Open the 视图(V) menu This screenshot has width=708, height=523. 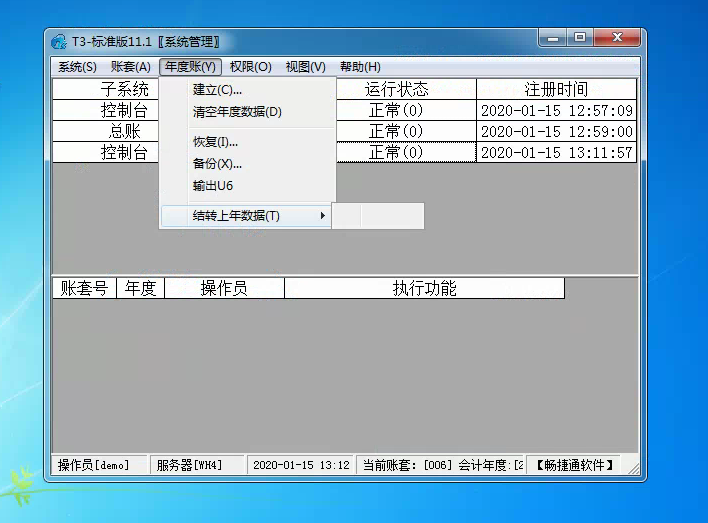tap(306, 67)
